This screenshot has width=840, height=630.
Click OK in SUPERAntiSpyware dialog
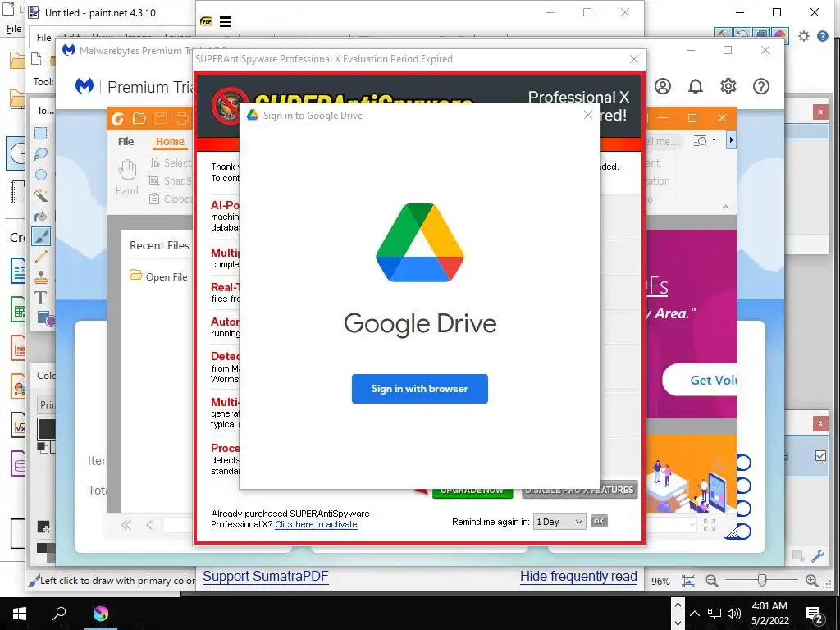tap(599, 521)
